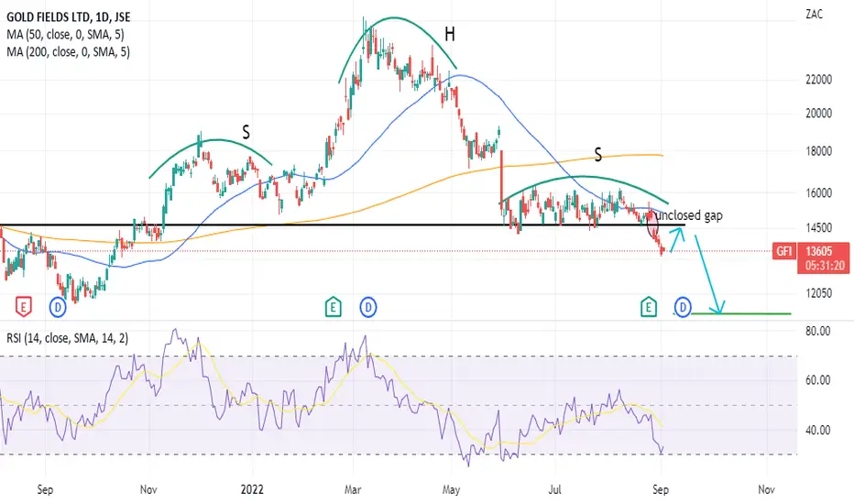Open the red E earnings marker

[23, 307]
